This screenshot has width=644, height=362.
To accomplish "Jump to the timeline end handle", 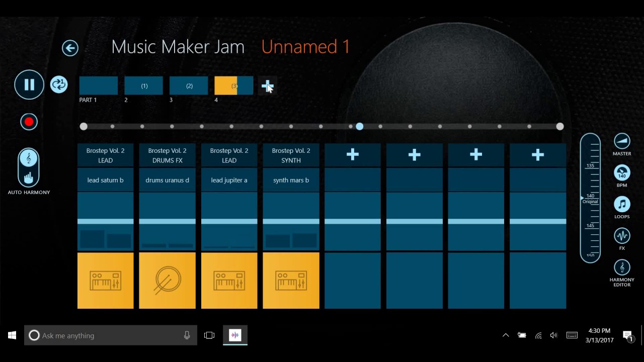I will [560, 127].
